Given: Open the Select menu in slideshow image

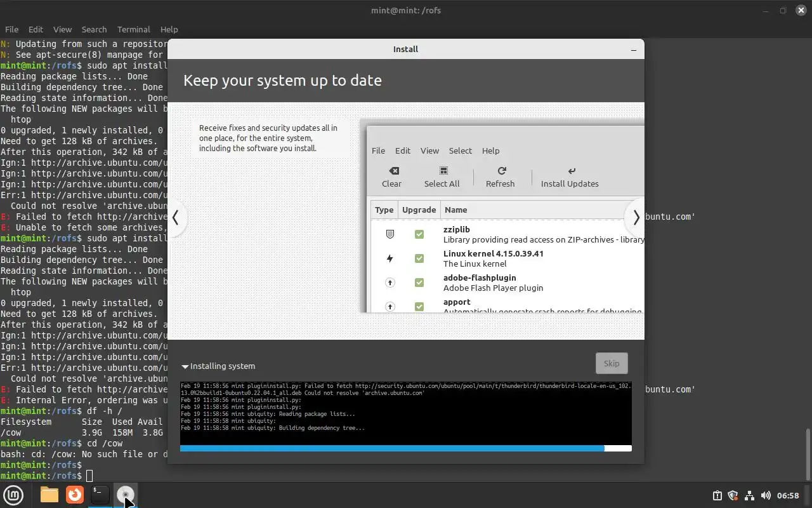Looking at the screenshot, I should tap(461, 150).
